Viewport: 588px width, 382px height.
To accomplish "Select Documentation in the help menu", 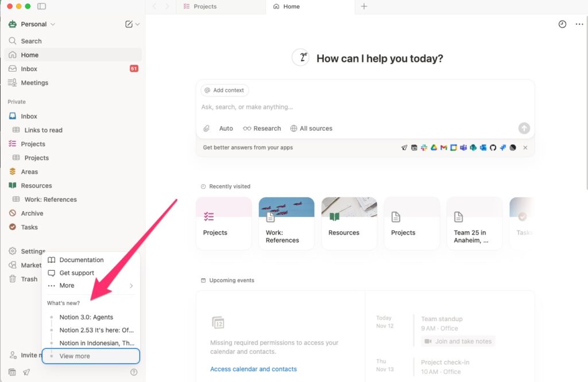I will tap(81, 260).
